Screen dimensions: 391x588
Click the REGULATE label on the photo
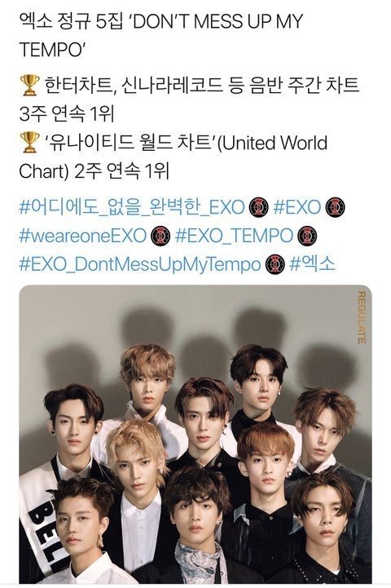[x=362, y=317]
